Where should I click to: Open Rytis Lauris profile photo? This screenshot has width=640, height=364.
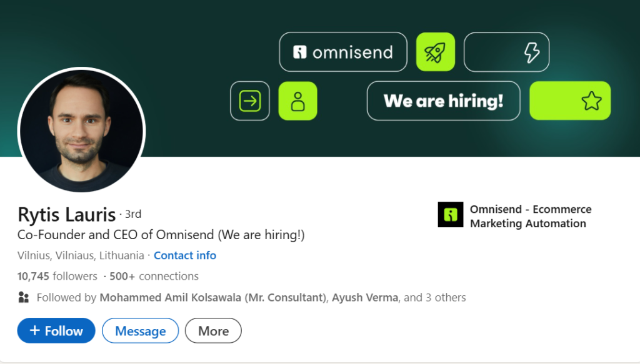coord(81,130)
